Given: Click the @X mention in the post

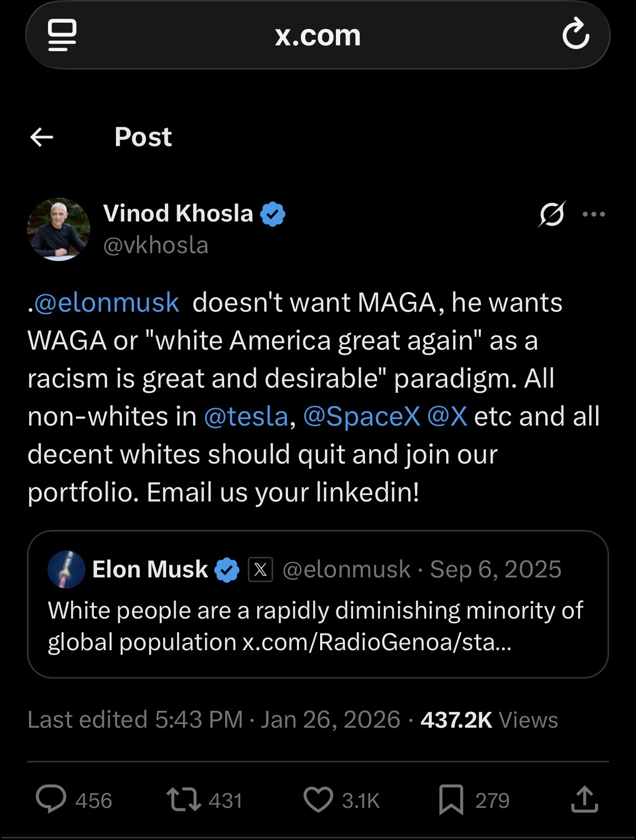Looking at the screenshot, I should point(447,416).
